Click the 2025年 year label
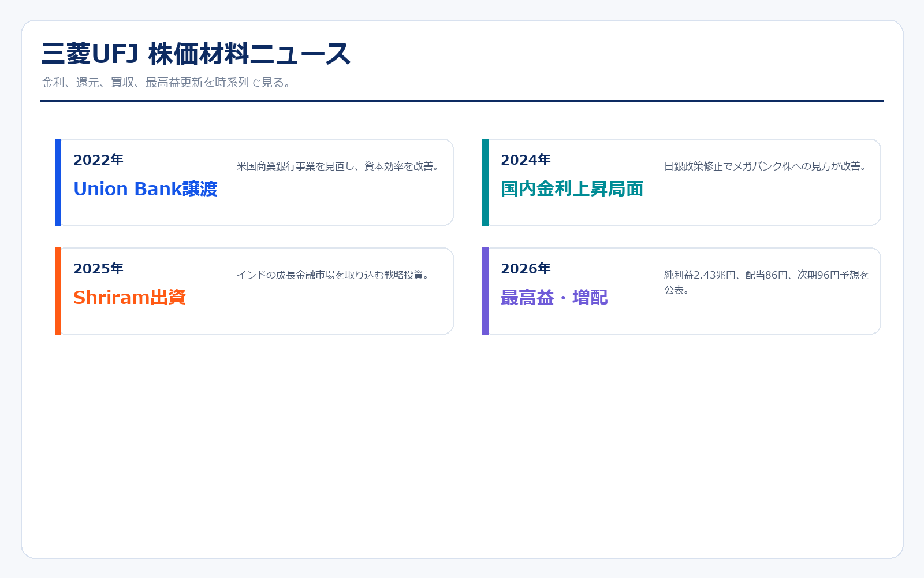Screen dimensions: 924x578 [x=99, y=268]
